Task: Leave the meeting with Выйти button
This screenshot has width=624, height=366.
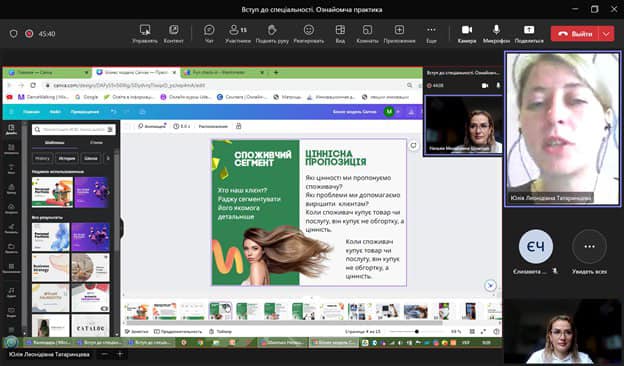Action: (x=574, y=34)
